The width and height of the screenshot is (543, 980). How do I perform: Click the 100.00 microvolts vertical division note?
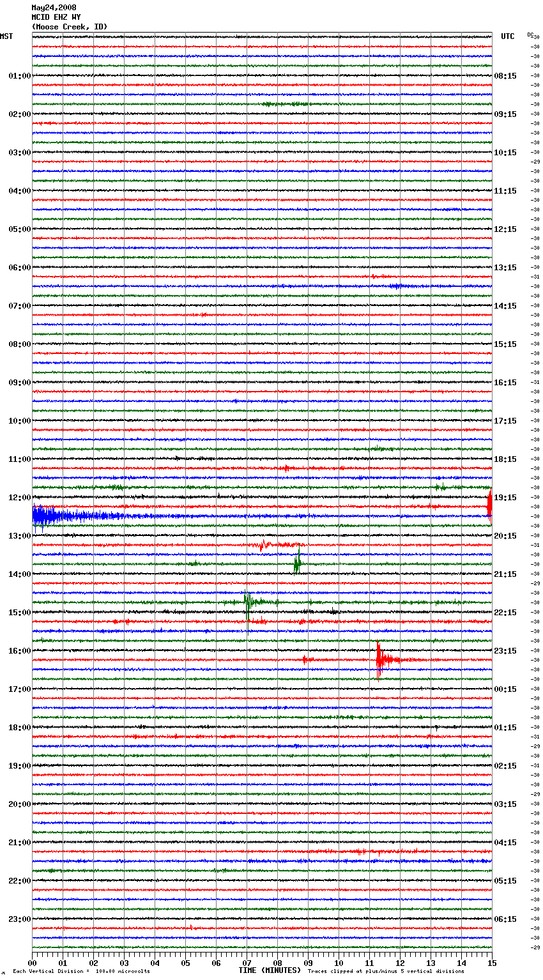click(81, 971)
